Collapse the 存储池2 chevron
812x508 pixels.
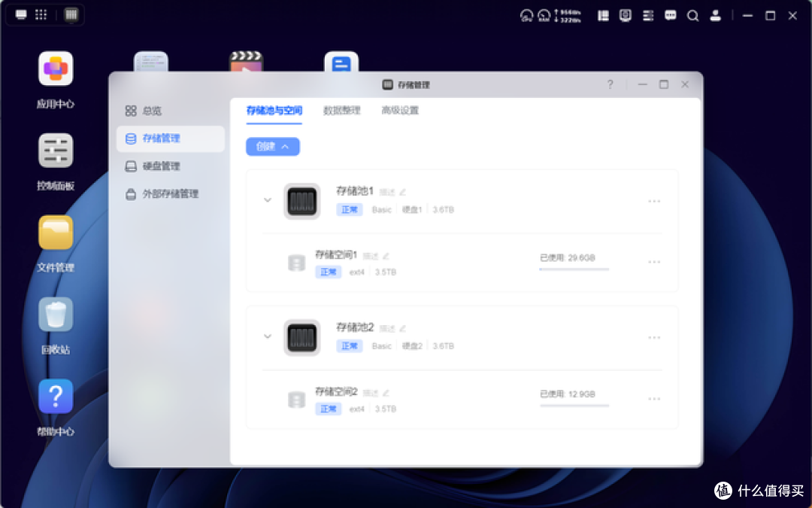tap(267, 336)
